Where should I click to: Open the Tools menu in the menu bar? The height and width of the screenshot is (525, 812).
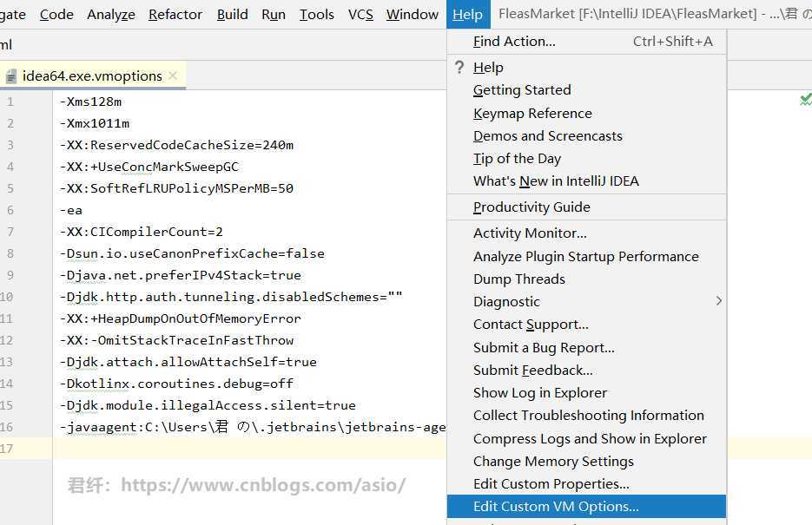(316, 14)
